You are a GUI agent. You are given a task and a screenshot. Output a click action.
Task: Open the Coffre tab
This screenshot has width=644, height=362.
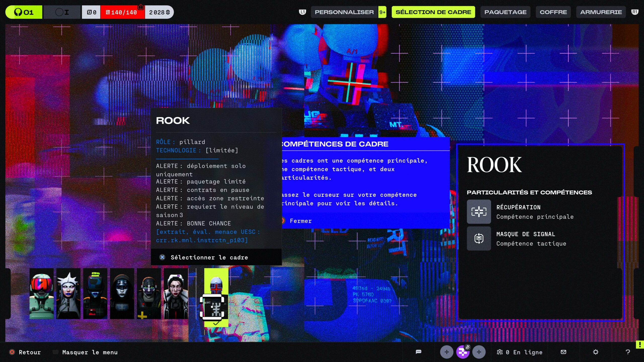[x=553, y=12]
